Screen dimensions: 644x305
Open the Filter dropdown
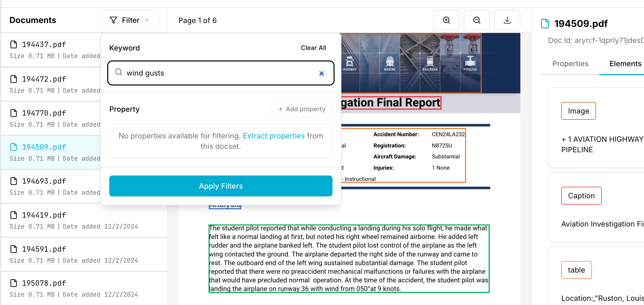129,20
